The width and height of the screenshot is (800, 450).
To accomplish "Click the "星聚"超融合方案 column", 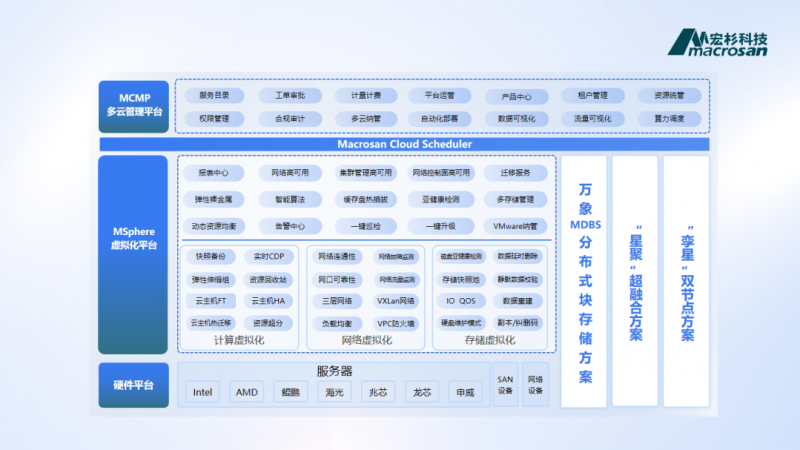I will click(635, 282).
